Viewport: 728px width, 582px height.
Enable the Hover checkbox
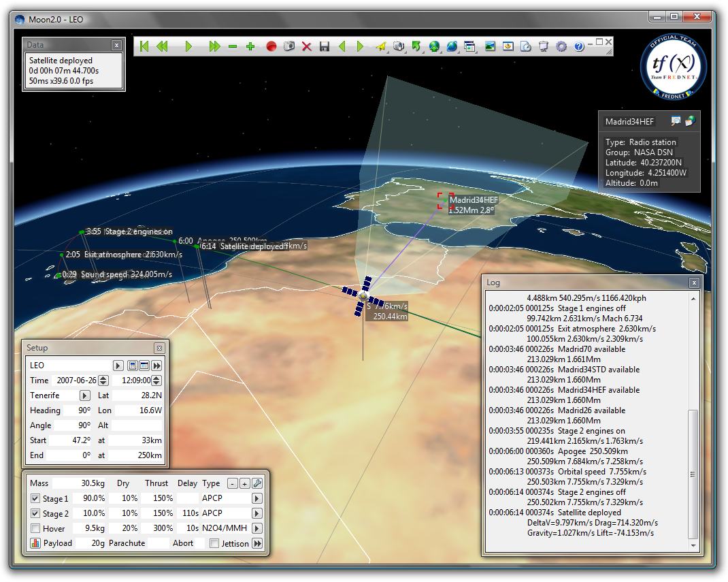tap(35, 528)
